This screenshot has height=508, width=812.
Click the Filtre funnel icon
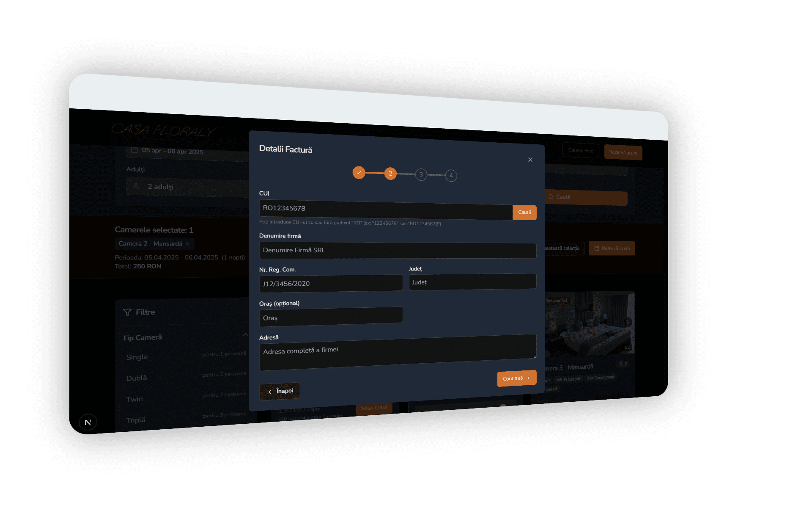point(127,312)
